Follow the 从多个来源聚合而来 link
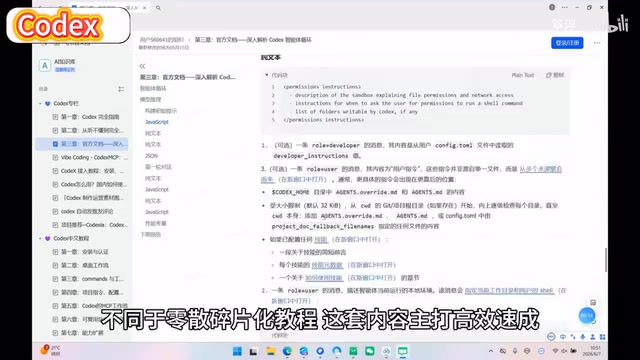This screenshot has width=640, height=360. point(540,169)
